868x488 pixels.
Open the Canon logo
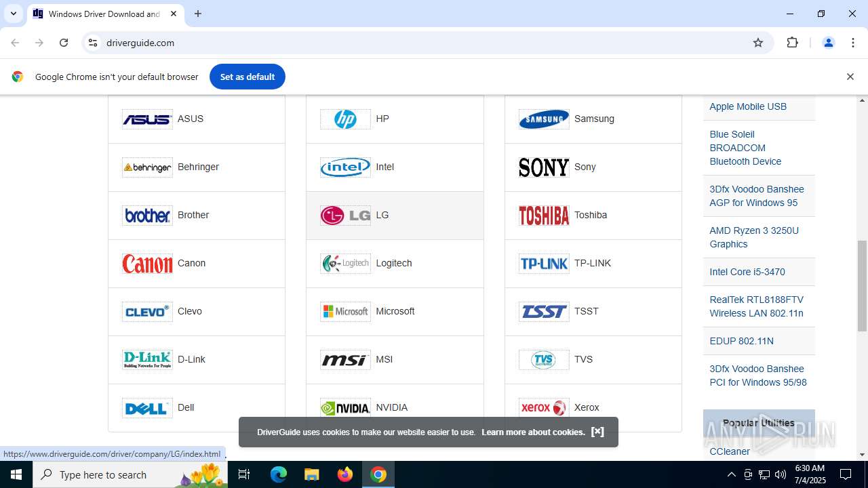pos(147,264)
